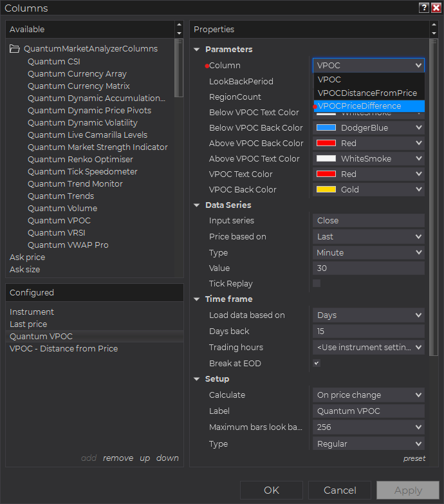
Task: Click the Available panel down arrow
Action: 180,33
